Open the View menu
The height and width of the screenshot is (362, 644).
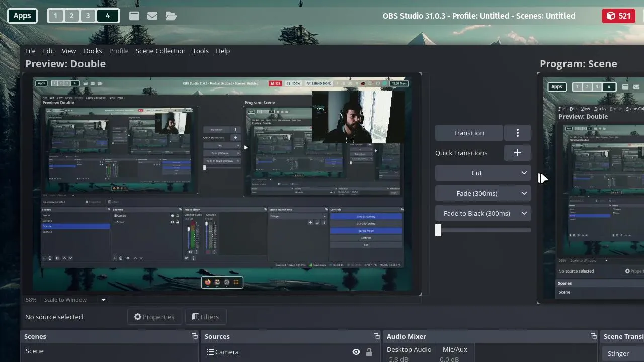[x=69, y=51]
